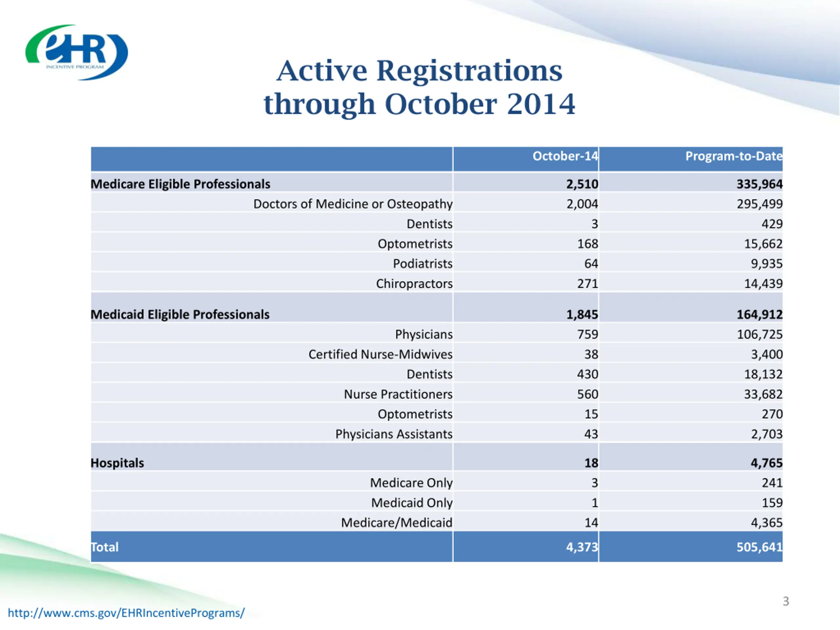Image resolution: width=840 pixels, height=630 pixels.
Task: Click the value 271 for Chiropractors
Action: (x=587, y=284)
